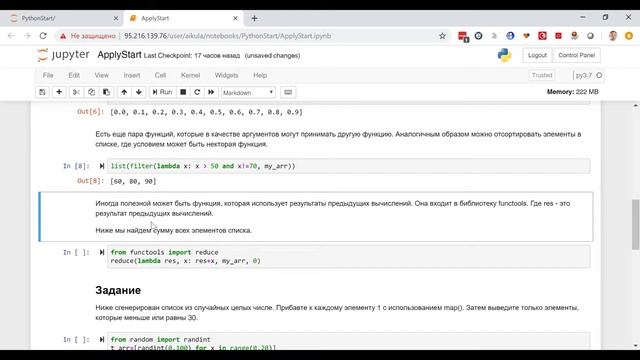Click the Memory: 222 MB indicator
Screen dimensions: 640x360
coord(573,92)
